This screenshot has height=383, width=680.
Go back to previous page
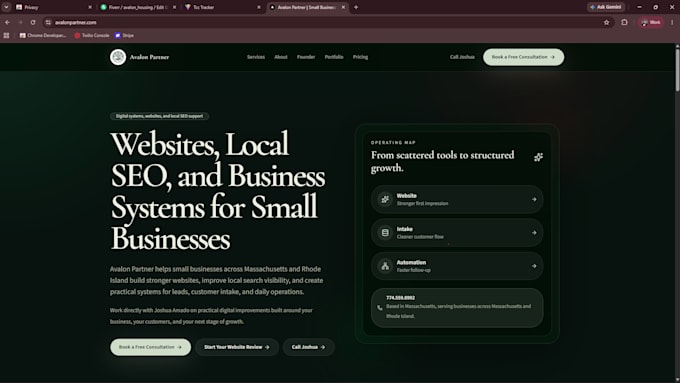coord(8,22)
